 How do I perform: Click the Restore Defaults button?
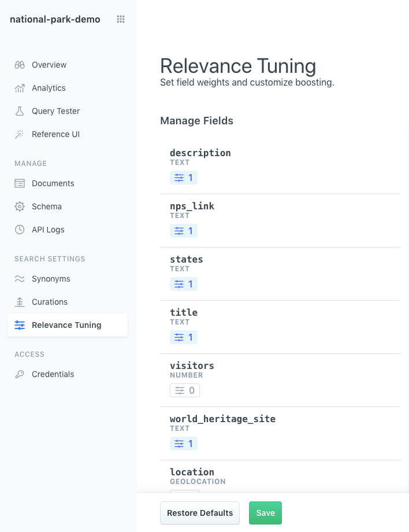tap(199, 513)
